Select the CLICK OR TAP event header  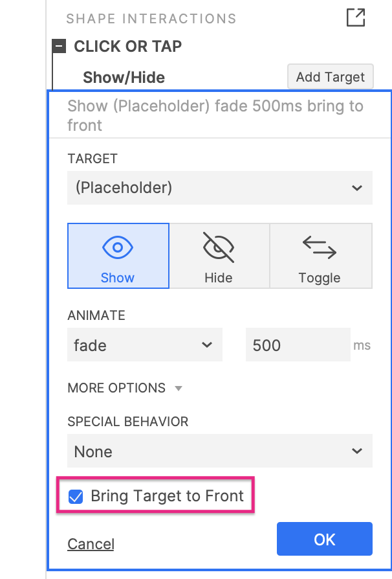(x=127, y=47)
